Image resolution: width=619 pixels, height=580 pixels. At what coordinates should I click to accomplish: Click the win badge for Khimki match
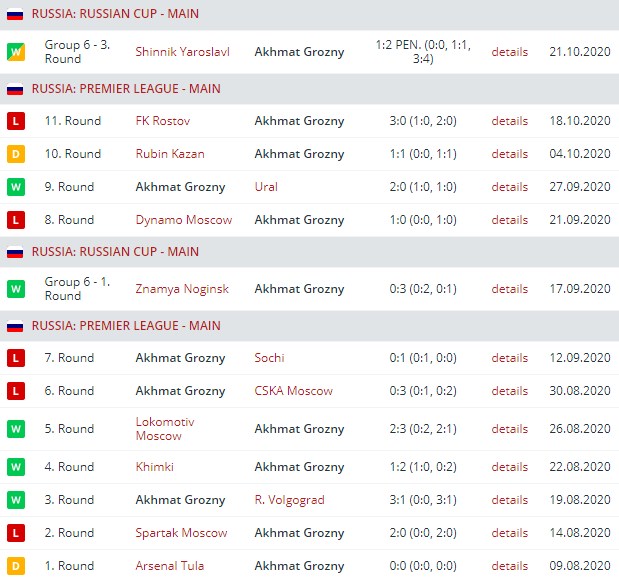coord(16,467)
